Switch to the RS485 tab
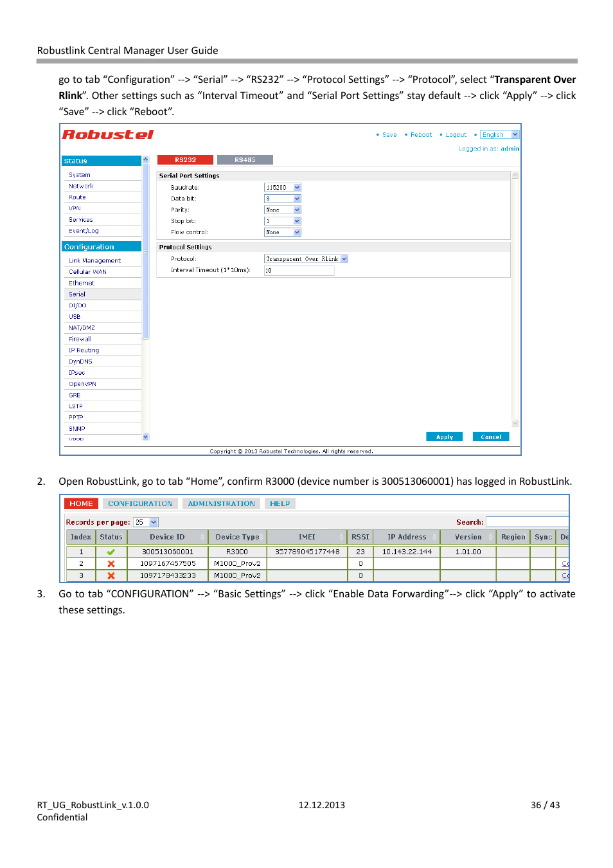 (245, 159)
